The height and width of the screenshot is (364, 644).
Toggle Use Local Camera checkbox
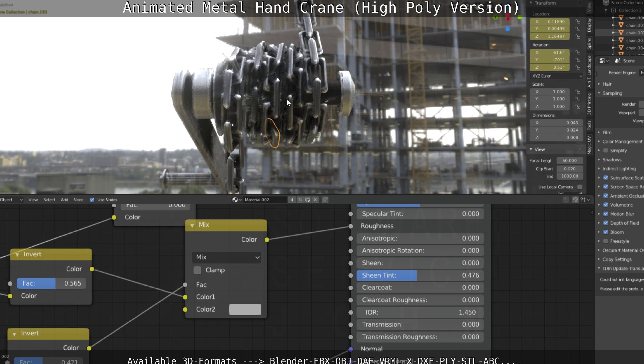(x=580, y=187)
